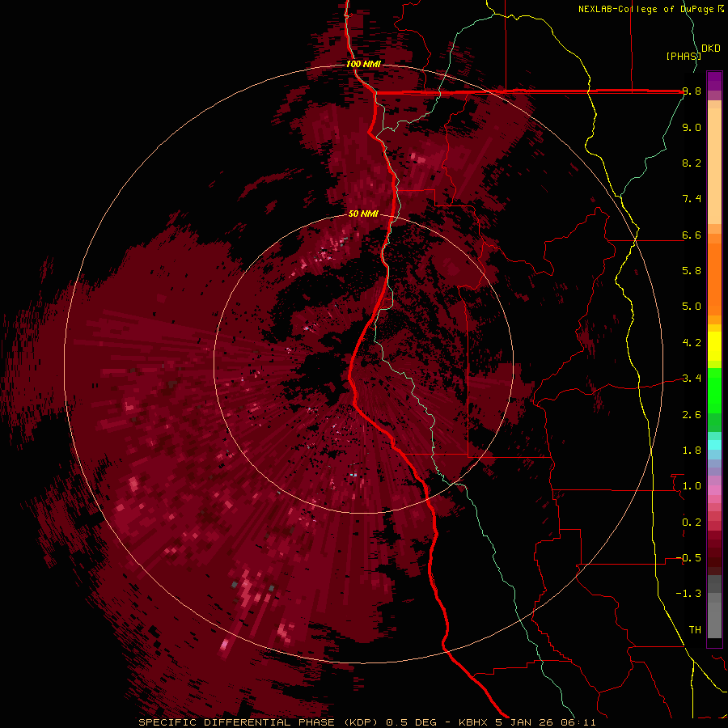Click the DKD units label above the scale
This screenshot has width=728, height=728.
coord(711,49)
